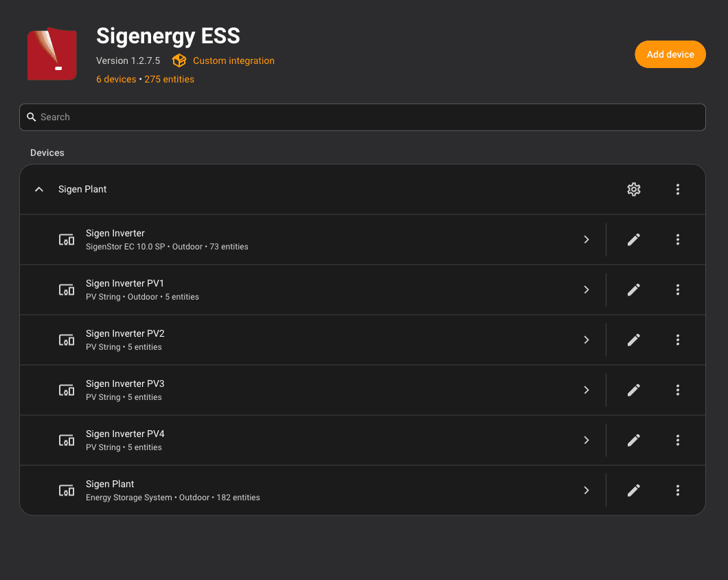The image size is (728, 580).
Task: Open Energy Storage System via chevron
Action: (587, 490)
